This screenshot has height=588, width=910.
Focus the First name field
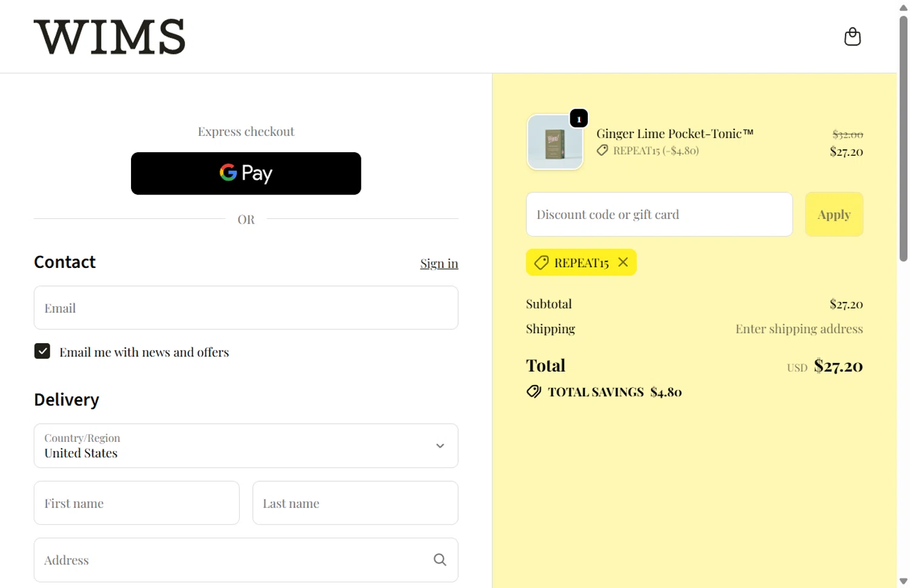[x=136, y=503]
